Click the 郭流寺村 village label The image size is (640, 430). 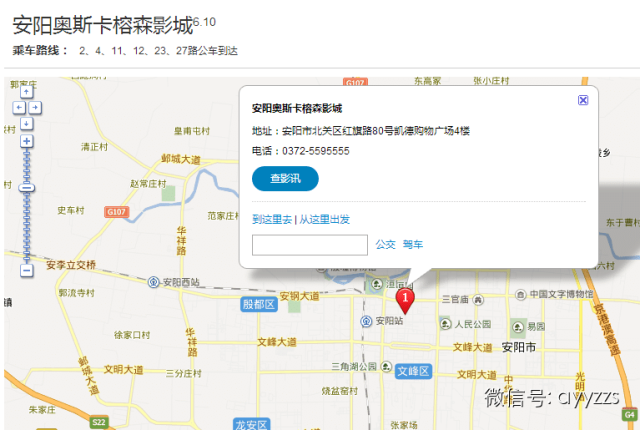pos(76,293)
